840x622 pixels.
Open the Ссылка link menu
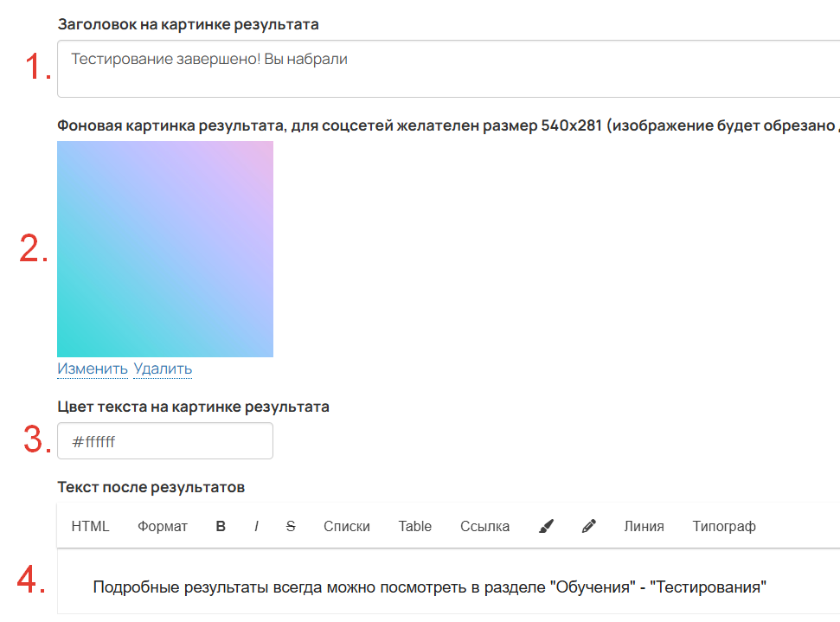pyautogui.click(x=484, y=526)
